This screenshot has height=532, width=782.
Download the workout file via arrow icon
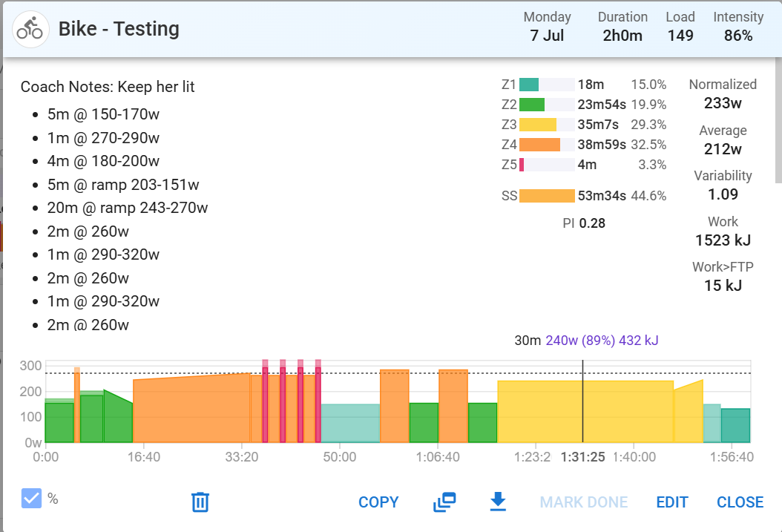coord(498,502)
